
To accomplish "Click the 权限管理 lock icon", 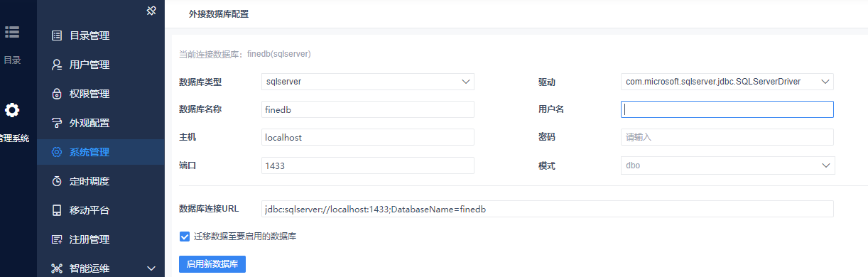I will 57,94.
